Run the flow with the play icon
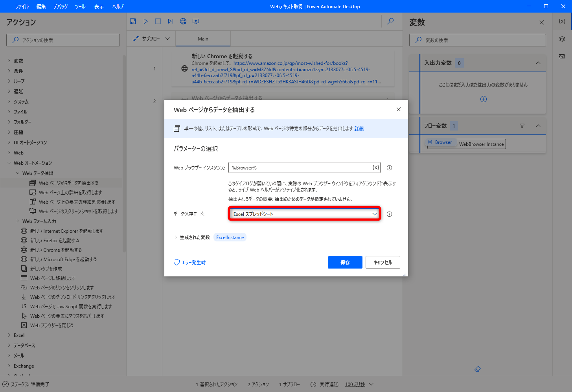572x392 pixels. [145, 21]
